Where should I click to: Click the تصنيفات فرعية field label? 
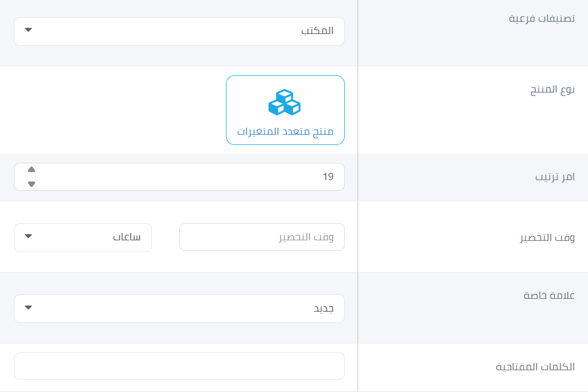pos(542,18)
